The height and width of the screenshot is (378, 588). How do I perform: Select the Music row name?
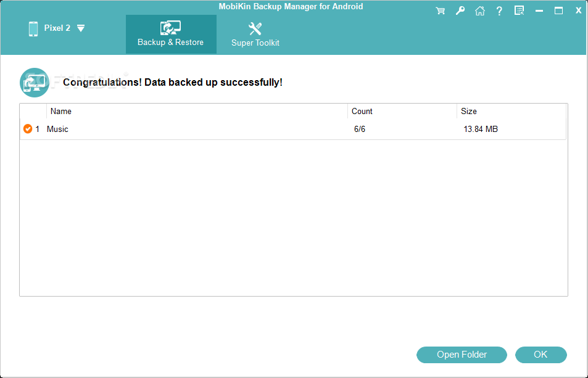click(x=57, y=129)
